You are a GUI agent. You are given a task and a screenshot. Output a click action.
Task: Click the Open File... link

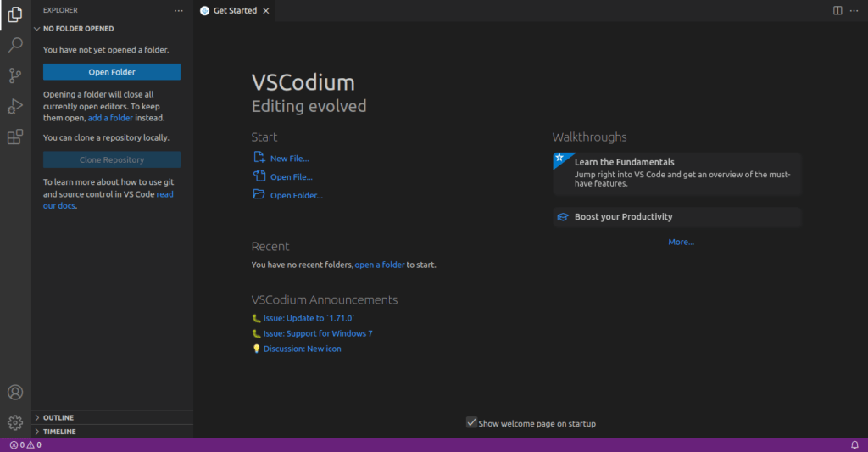(292, 176)
